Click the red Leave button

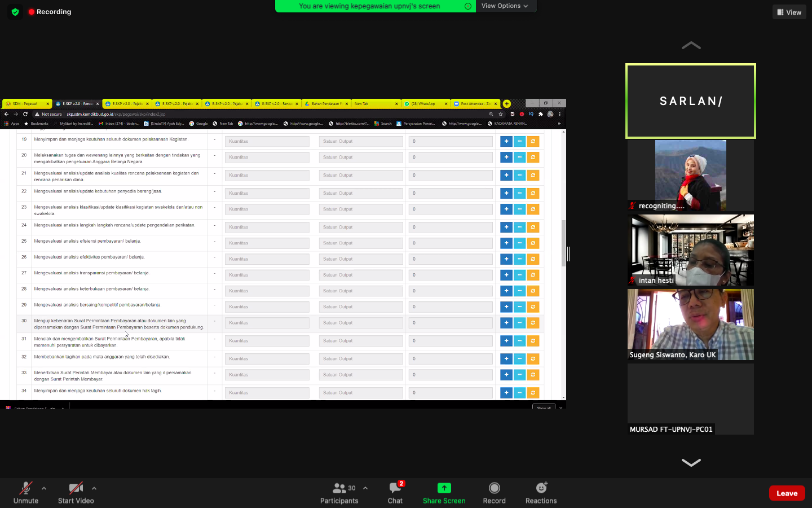pos(787,493)
